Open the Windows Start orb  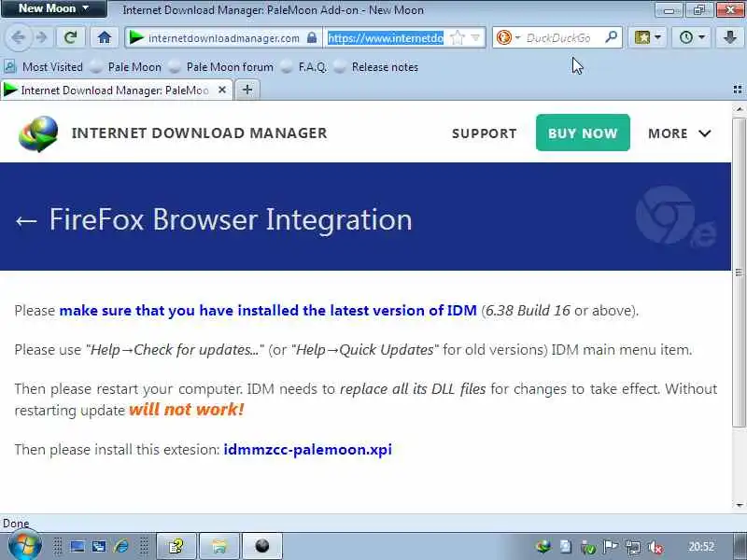click(24, 546)
